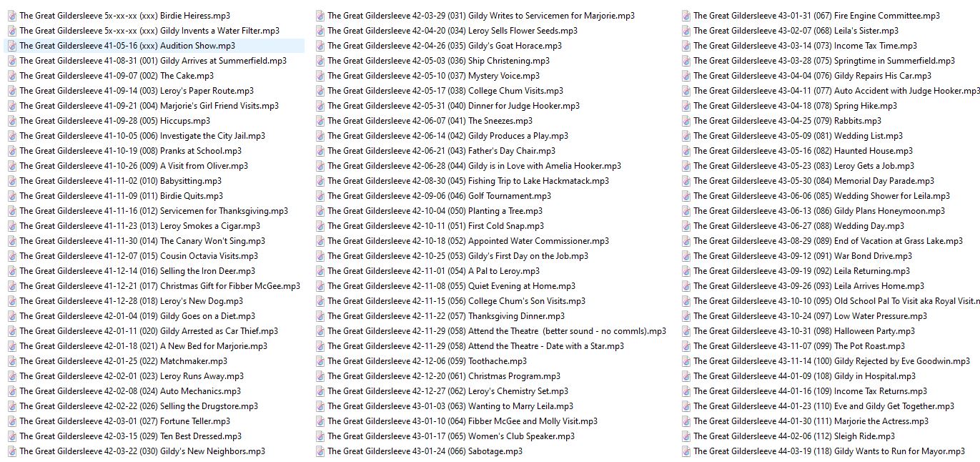
Task: Click the icon next to Sleigh Ride.mp3
Action: [x=686, y=436]
